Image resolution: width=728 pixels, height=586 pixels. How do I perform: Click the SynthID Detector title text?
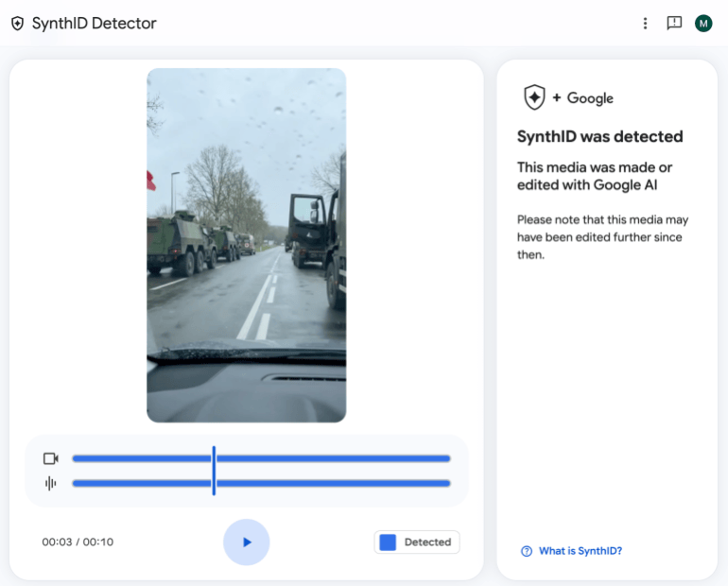tap(95, 24)
